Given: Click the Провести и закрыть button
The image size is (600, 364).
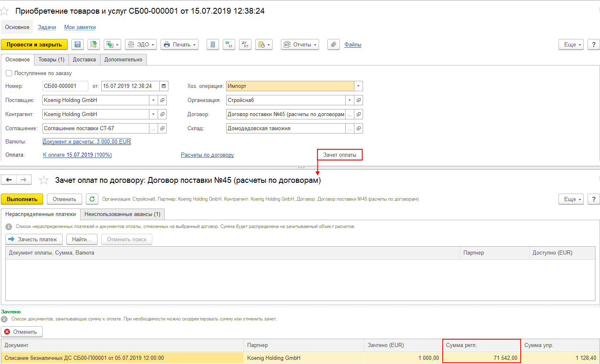Looking at the screenshot, I should [x=34, y=44].
